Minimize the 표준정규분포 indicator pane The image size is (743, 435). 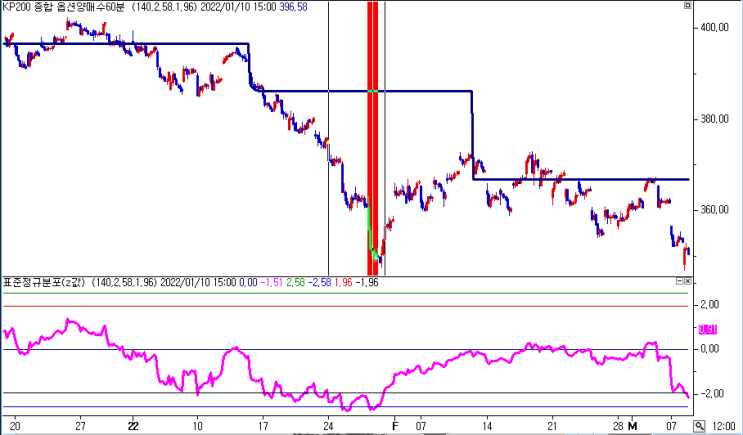(x=680, y=281)
